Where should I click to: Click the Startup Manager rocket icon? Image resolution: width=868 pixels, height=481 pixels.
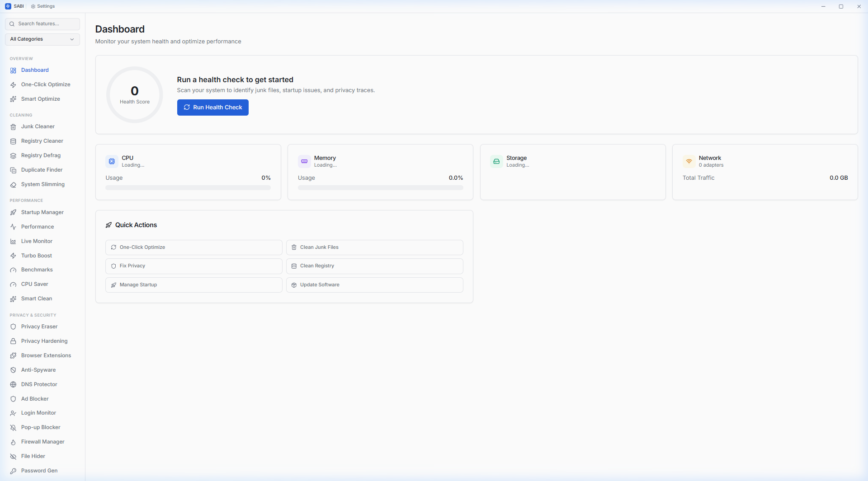click(13, 213)
